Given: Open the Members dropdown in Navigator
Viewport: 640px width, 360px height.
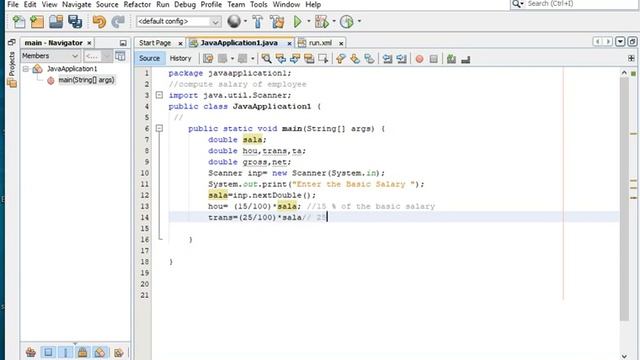Looking at the screenshot, I should coord(50,56).
